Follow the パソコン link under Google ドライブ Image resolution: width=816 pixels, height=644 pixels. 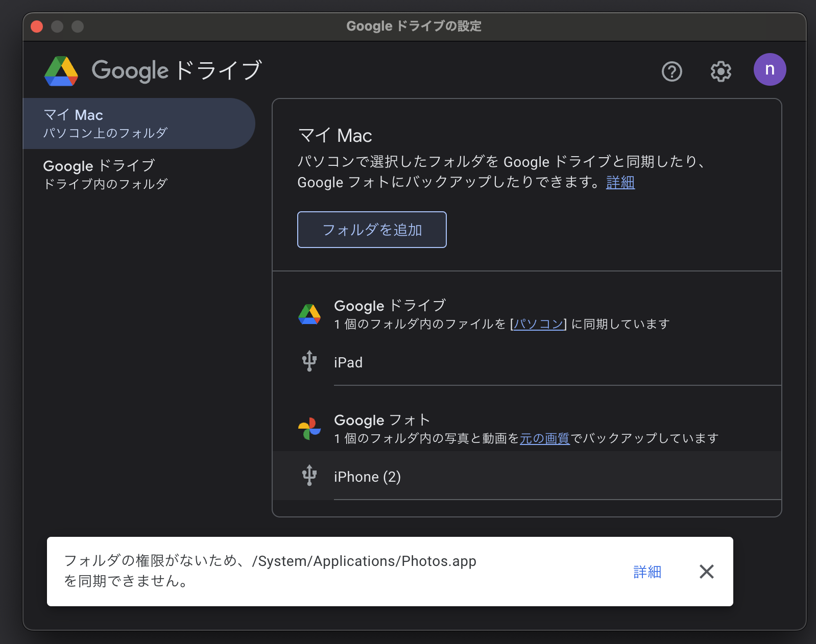[x=539, y=324]
